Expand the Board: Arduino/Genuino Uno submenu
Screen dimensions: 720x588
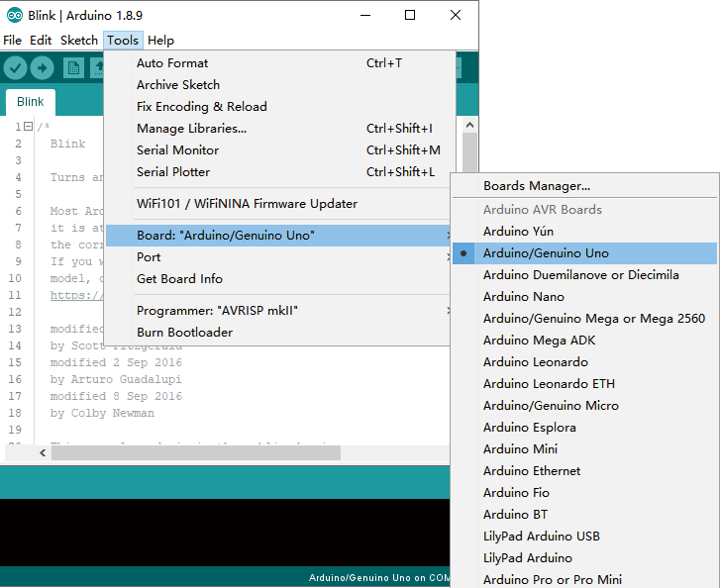pyautogui.click(x=280, y=236)
